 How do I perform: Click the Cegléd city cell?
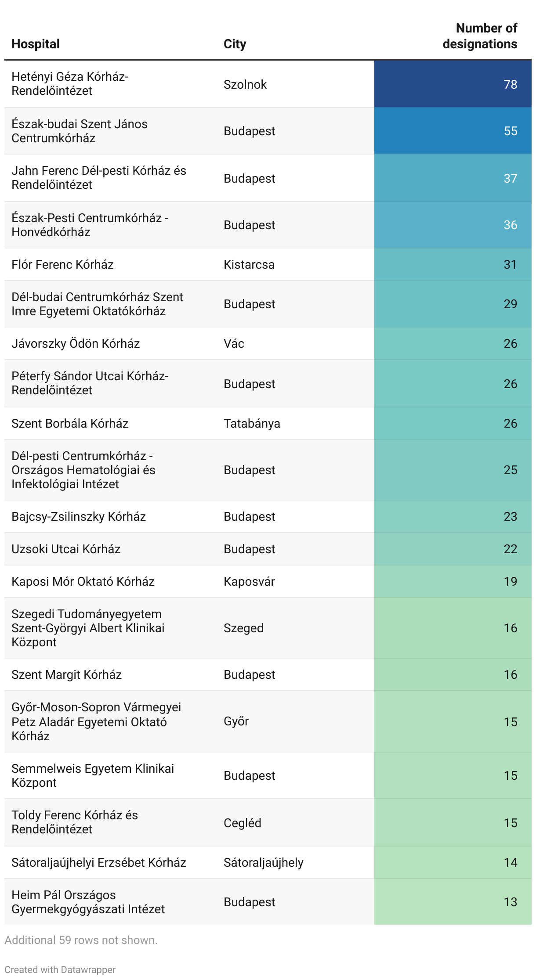pos(242,823)
